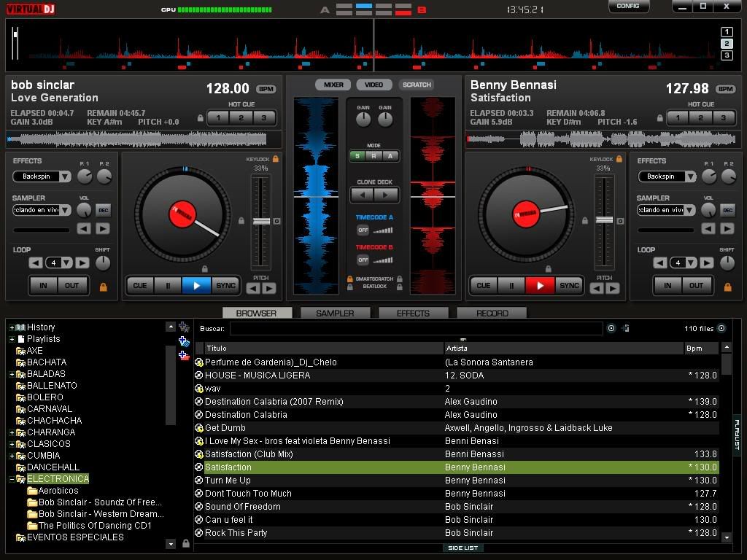The image size is (747, 560).
Task: Record the left sampler with REC
Action: click(103, 210)
